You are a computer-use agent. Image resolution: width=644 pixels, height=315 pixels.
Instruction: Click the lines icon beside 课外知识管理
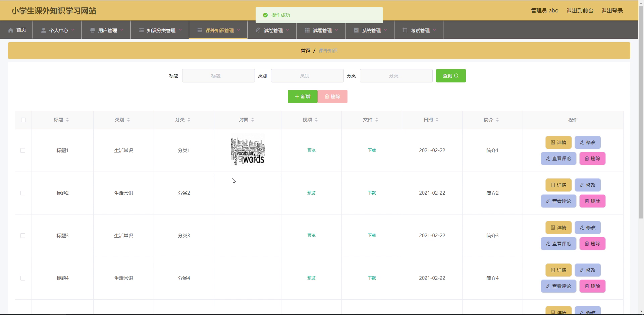tap(200, 30)
